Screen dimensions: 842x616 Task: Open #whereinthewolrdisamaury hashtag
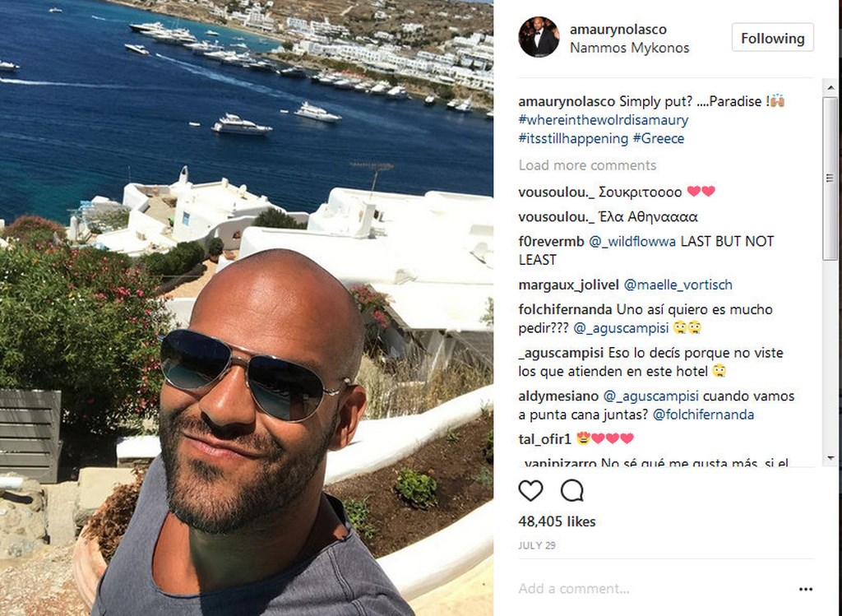pos(603,120)
